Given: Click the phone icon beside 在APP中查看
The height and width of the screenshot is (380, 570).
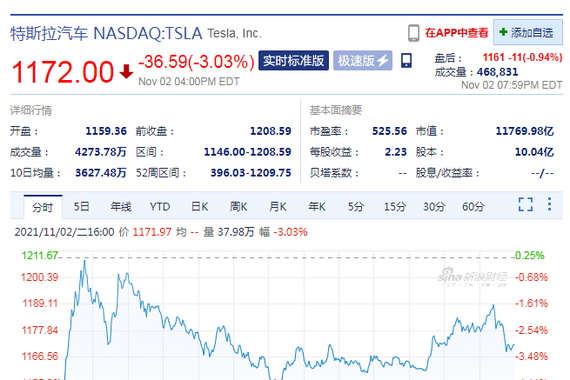Looking at the screenshot, I should tap(413, 33).
